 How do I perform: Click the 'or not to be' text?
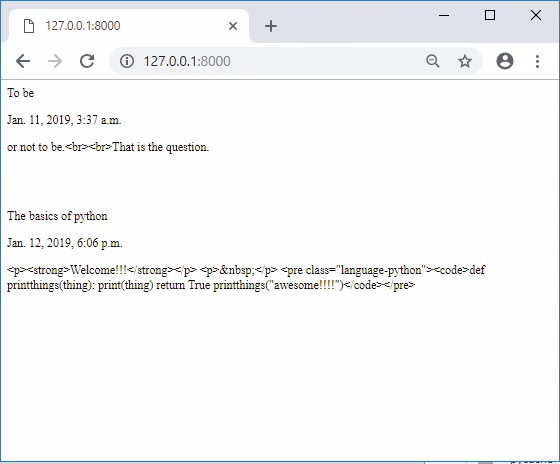pos(36,147)
